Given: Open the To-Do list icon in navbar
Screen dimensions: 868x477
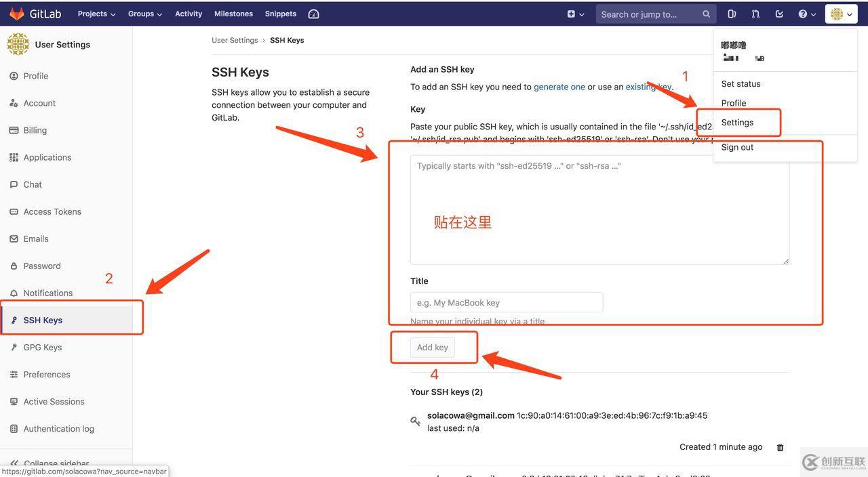Looking at the screenshot, I should tap(779, 14).
